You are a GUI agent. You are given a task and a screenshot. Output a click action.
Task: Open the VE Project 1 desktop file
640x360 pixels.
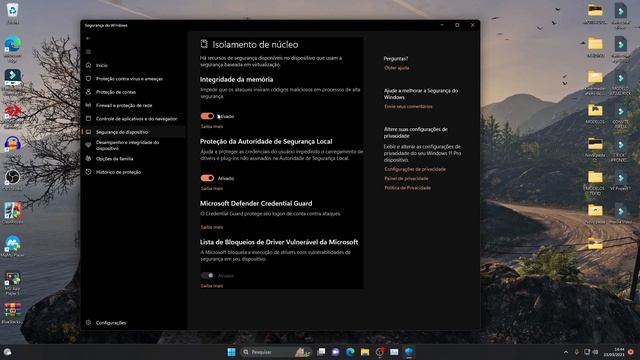(x=620, y=181)
